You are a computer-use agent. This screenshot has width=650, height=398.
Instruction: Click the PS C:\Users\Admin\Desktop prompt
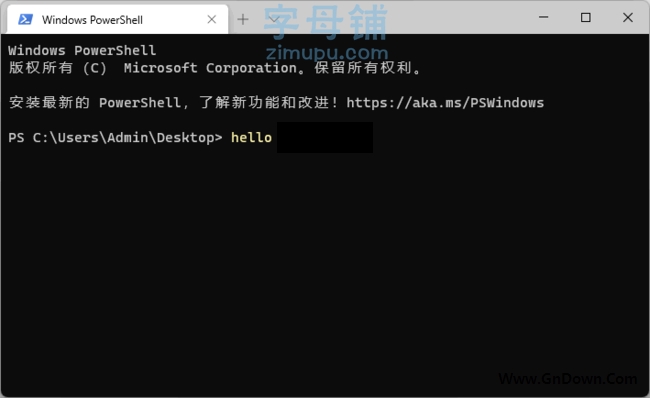(115, 138)
